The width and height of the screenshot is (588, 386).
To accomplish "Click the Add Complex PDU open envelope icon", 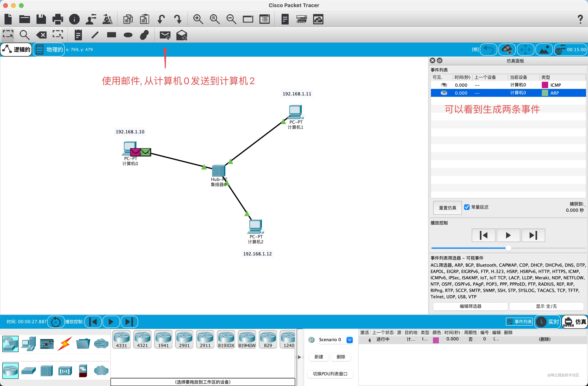I will (182, 35).
